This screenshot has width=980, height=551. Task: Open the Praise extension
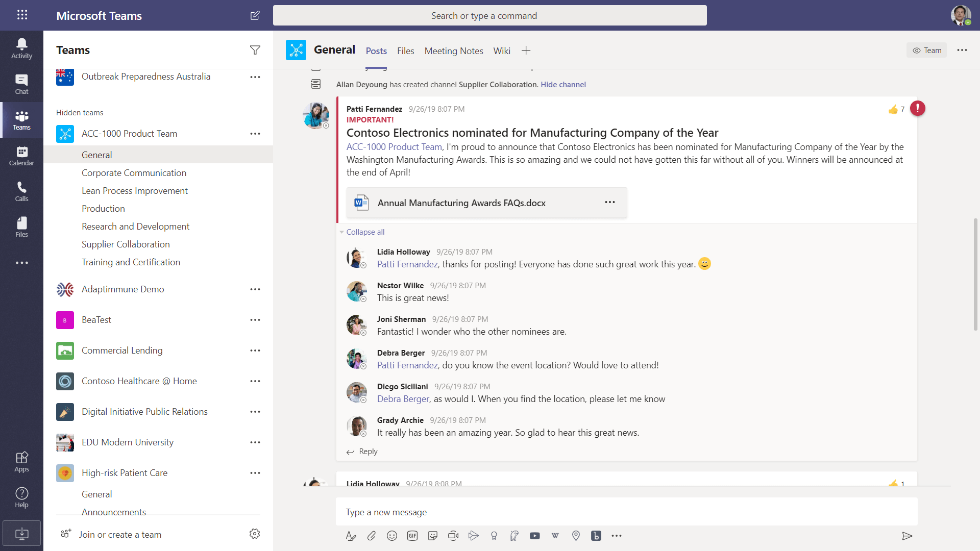[x=494, y=536]
